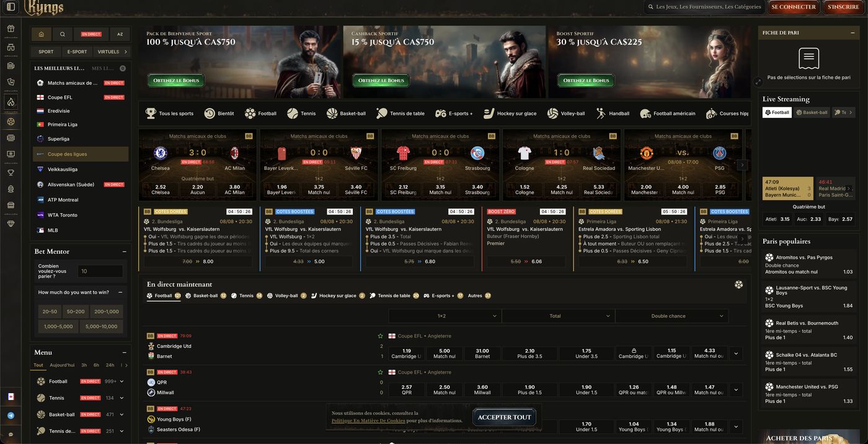Open the Total market dropdown
868x444 pixels.
558,316
